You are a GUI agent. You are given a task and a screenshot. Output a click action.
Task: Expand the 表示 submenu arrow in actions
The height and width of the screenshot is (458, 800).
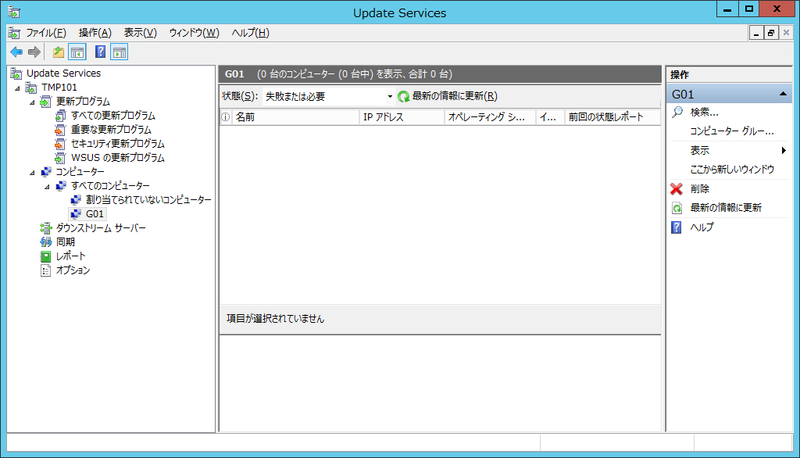(784, 150)
